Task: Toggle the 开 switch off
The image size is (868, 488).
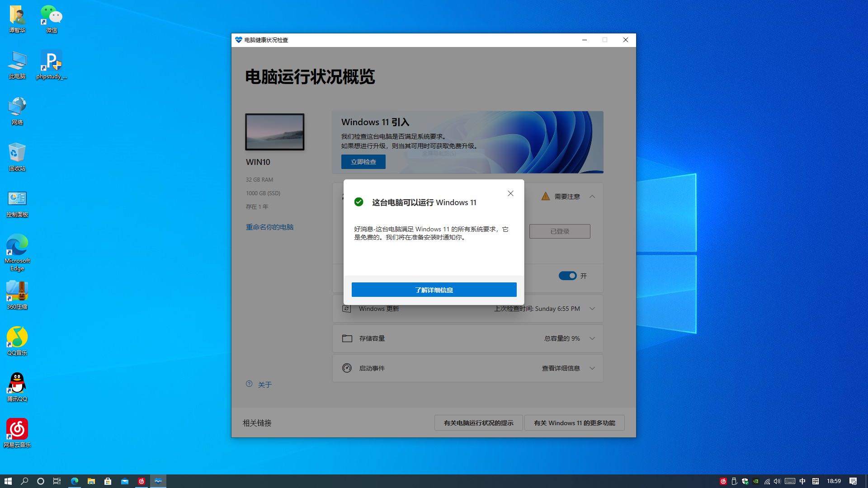Action: pos(567,276)
